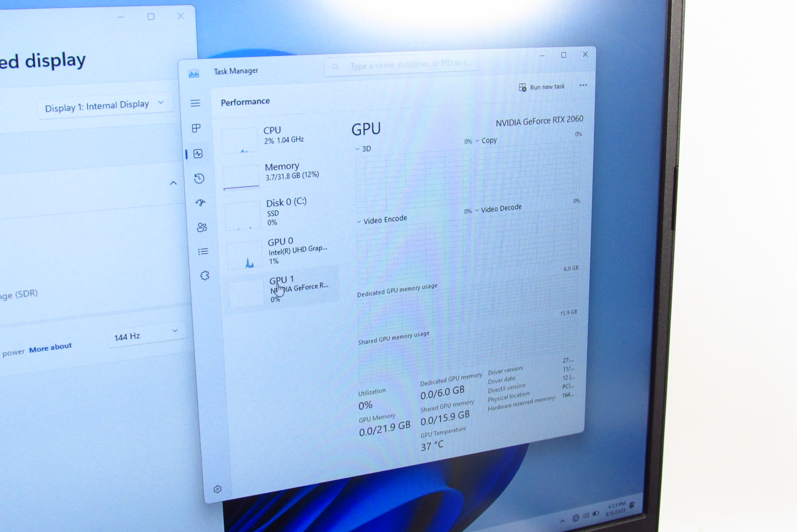
Task: Open the Services puzzle icon
Action: (205, 276)
